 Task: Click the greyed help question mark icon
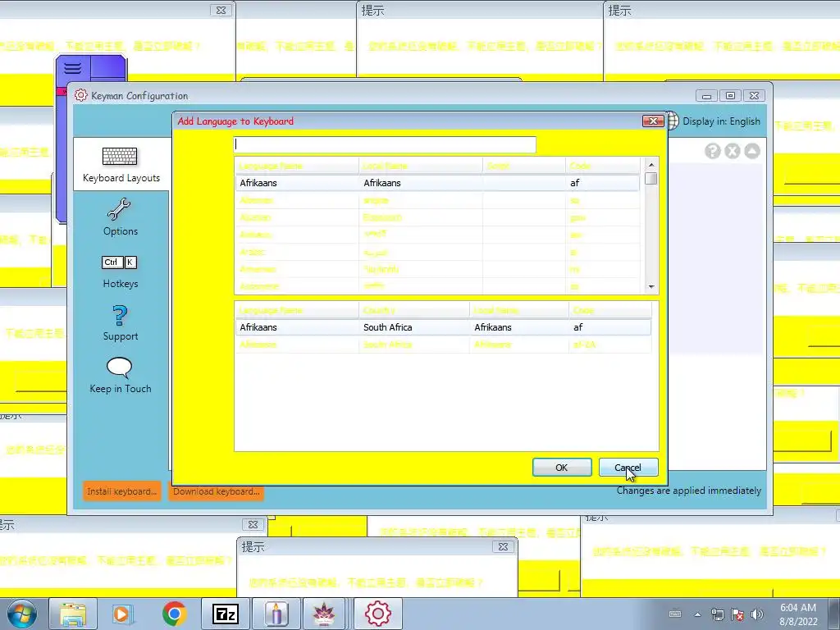712,152
